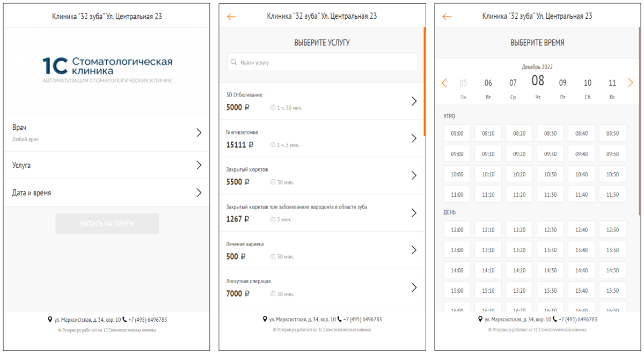Click the magnifier icon in service search
Image resolution: width=644 pixels, height=355 pixels.
coord(234,62)
